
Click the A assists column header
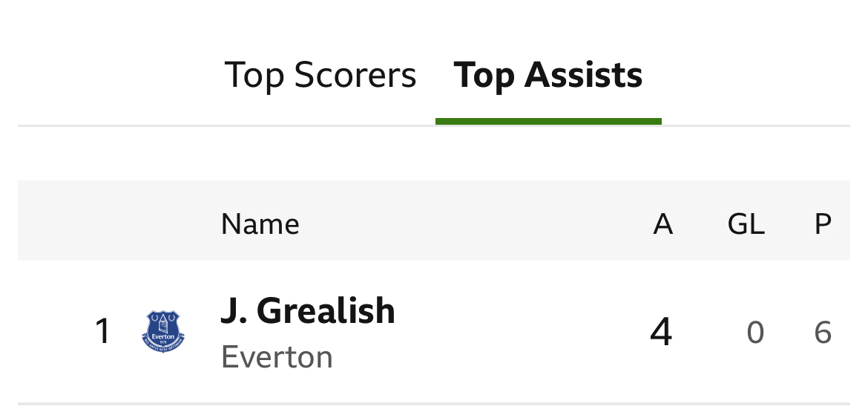662,223
